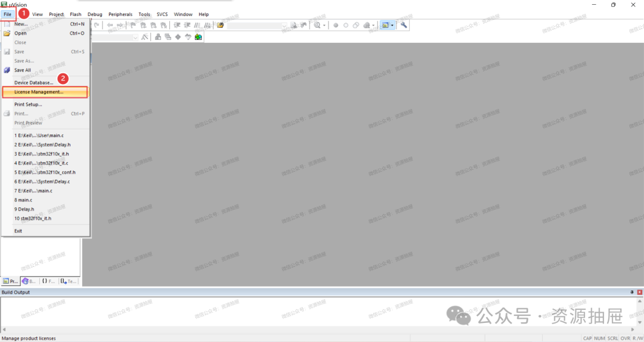Image resolution: width=644 pixels, height=342 pixels.
Task: Switch to the Books (B...) tab
Action: coord(29,281)
